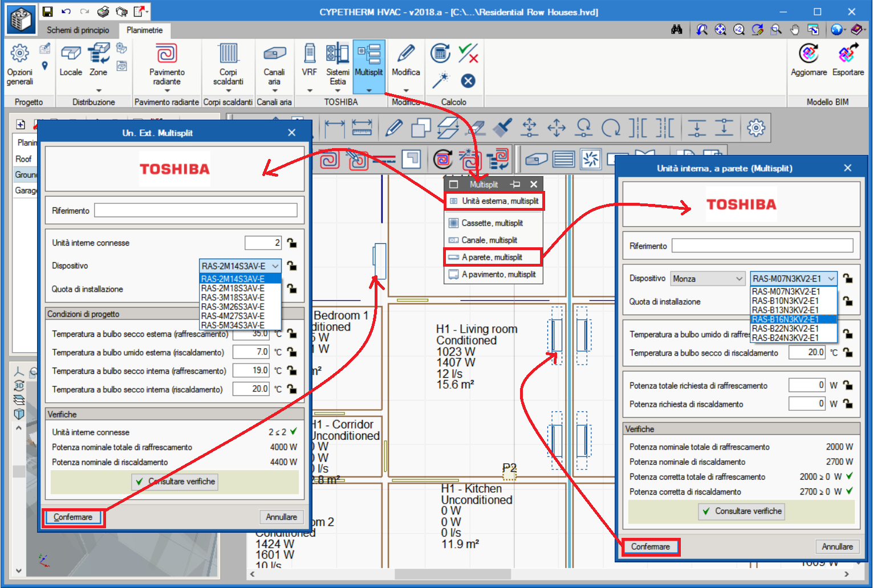Toggle lock for Potenza totale richiesta di raffrescamento
873x588 pixels.
point(848,385)
